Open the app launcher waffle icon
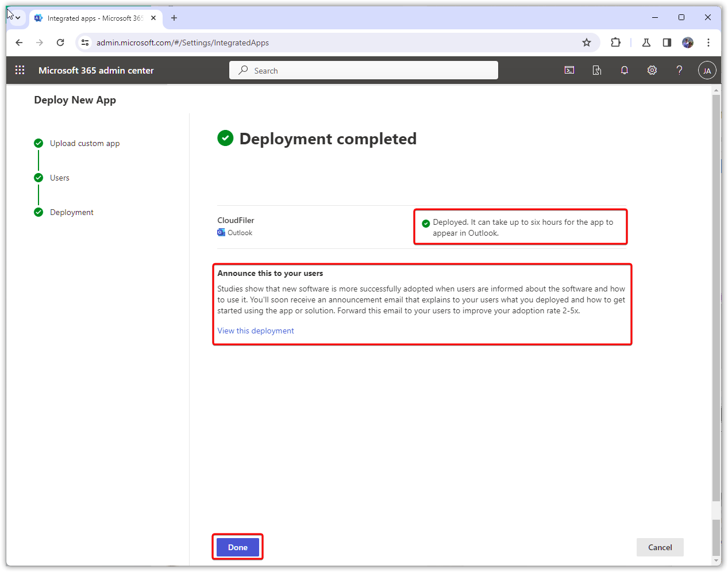Viewport: 728px width, 572px height. [x=20, y=70]
